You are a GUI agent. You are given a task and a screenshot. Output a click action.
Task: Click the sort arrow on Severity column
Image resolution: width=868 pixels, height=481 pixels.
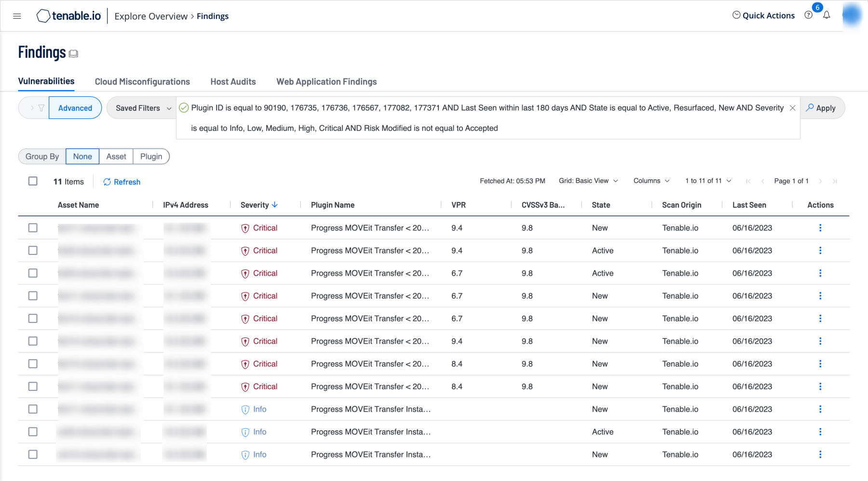point(275,205)
